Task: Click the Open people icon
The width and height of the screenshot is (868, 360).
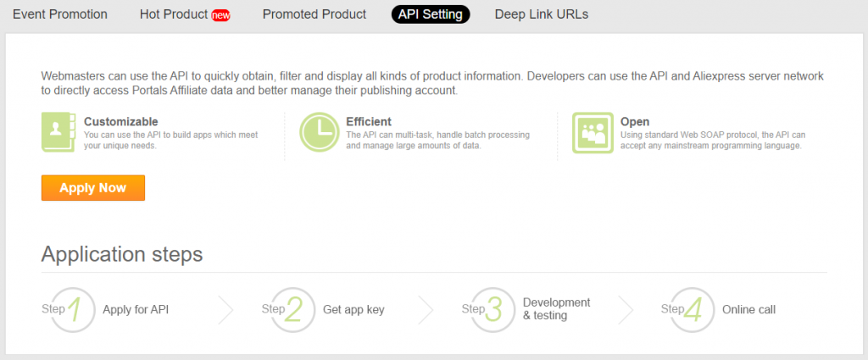Action: click(593, 133)
